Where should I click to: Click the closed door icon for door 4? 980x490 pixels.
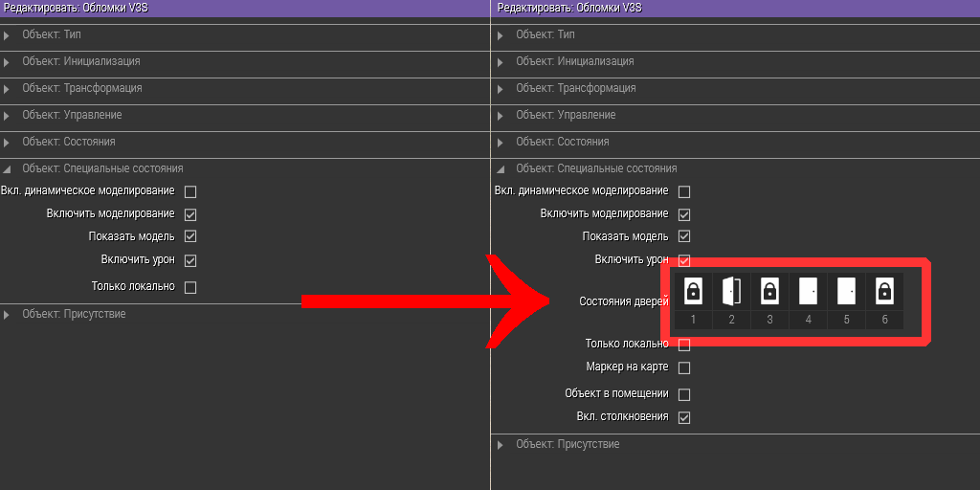[808, 291]
